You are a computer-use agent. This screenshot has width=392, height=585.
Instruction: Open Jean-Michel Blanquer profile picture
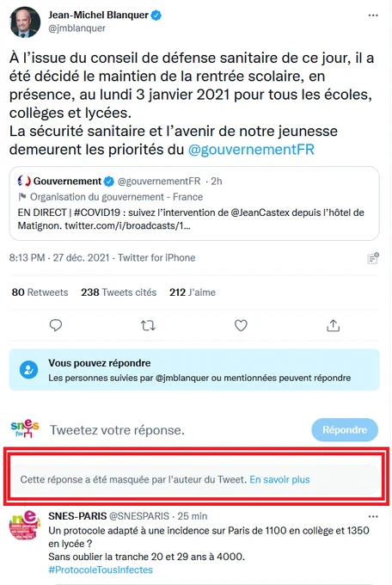(25, 22)
